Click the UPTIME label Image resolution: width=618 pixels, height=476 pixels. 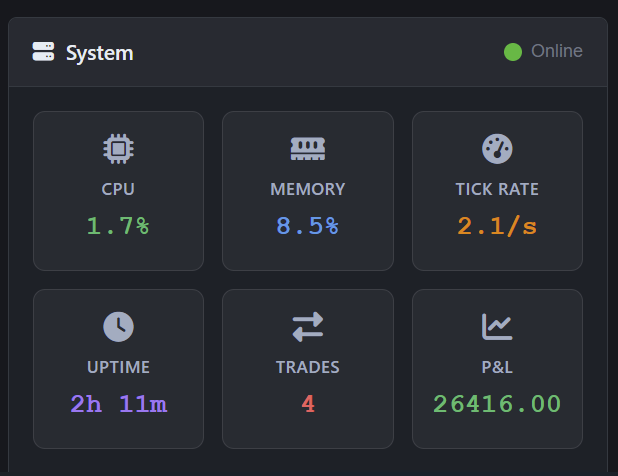tap(118, 367)
